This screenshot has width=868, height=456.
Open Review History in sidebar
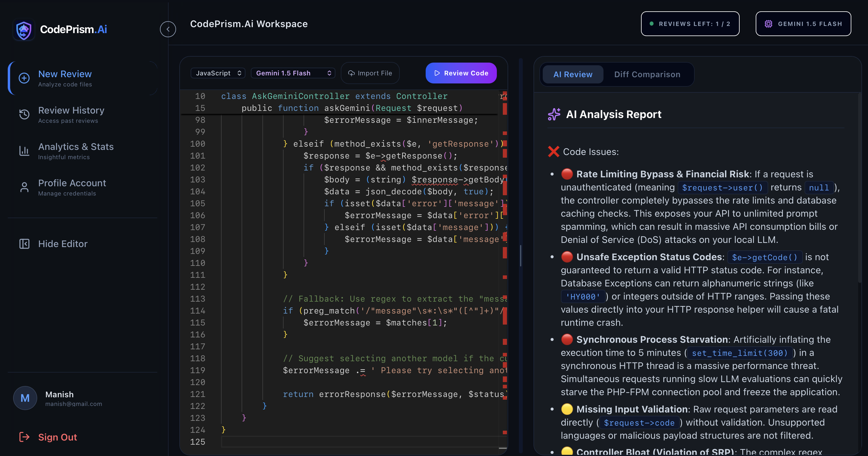83,114
